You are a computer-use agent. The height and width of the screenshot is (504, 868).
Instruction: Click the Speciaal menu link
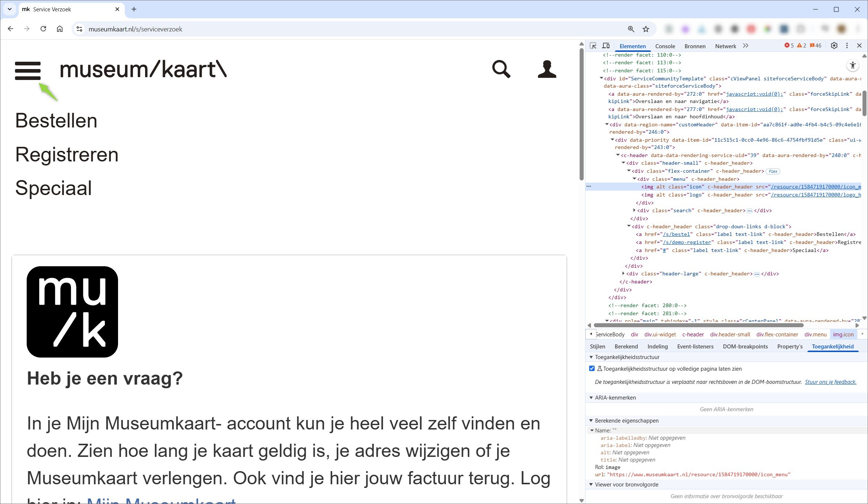tap(53, 188)
